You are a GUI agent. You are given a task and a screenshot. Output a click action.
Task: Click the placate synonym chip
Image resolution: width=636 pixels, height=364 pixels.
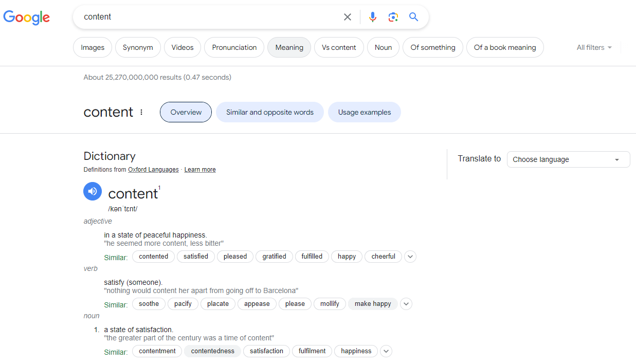coord(218,304)
